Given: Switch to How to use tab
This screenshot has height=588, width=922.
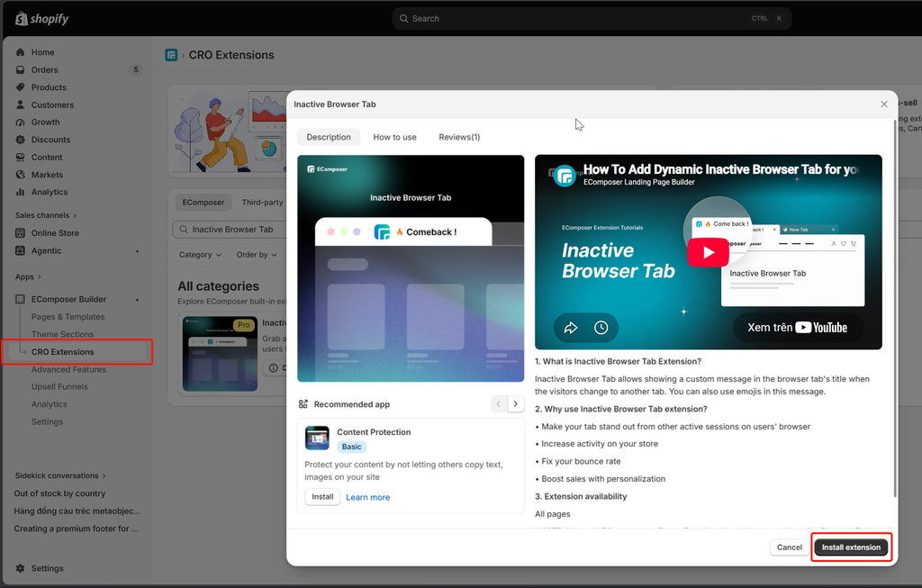Looking at the screenshot, I should (x=394, y=137).
